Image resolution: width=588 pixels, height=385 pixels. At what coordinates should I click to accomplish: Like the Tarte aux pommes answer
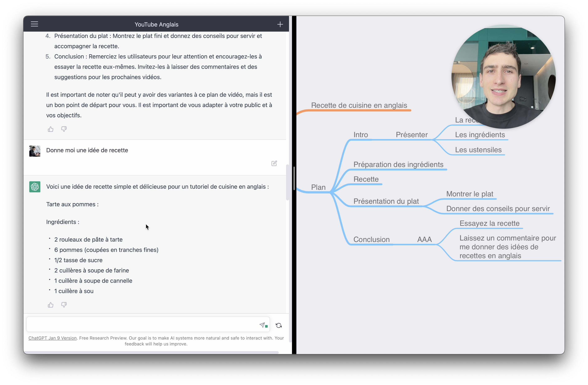coord(51,305)
